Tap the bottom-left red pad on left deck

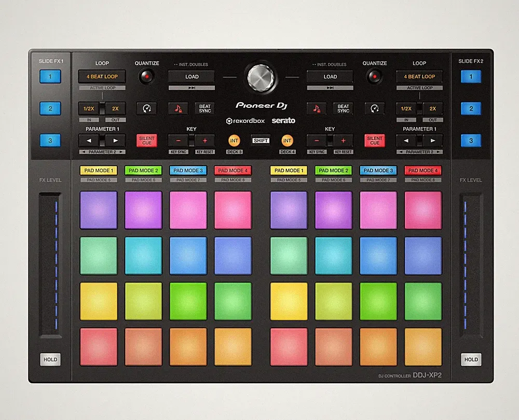(x=99, y=346)
